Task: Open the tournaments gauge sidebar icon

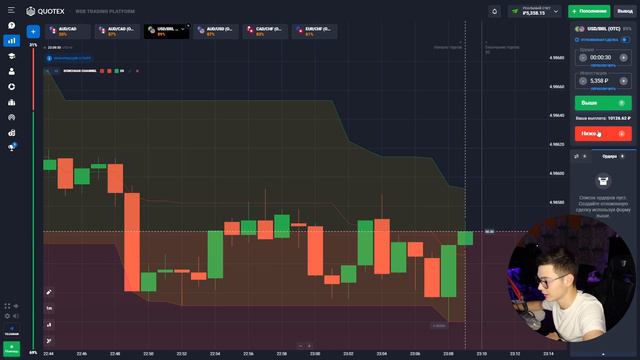Action: click(x=11, y=118)
